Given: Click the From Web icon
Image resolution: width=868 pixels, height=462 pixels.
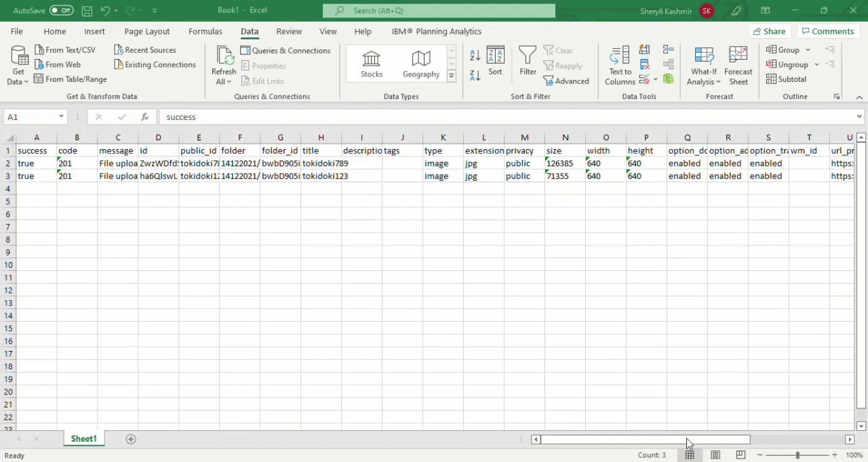Looking at the screenshot, I should (39, 64).
